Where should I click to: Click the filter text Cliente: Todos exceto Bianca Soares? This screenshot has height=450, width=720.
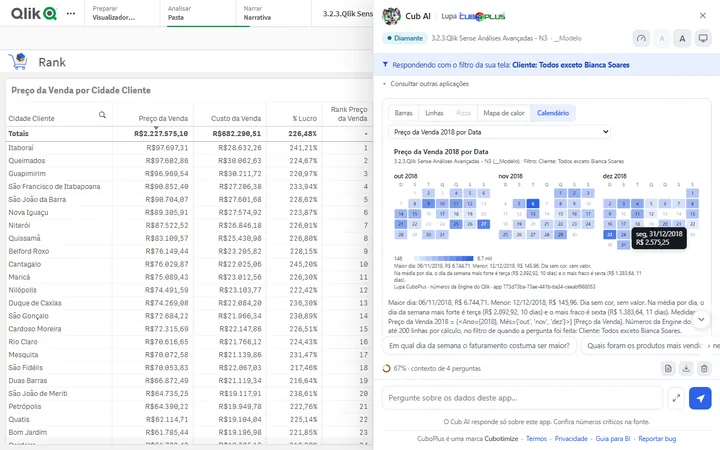(570, 65)
